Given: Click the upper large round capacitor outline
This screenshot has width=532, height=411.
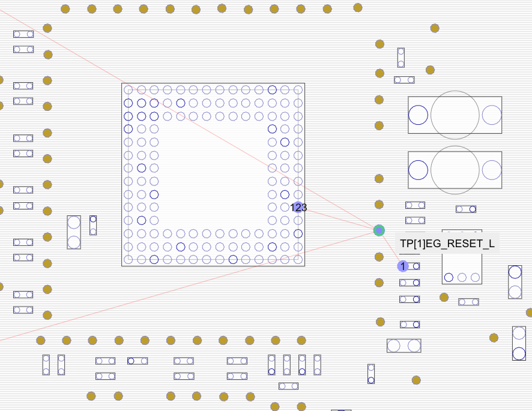Looking at the screenshot, I should (x=455, y=115).
